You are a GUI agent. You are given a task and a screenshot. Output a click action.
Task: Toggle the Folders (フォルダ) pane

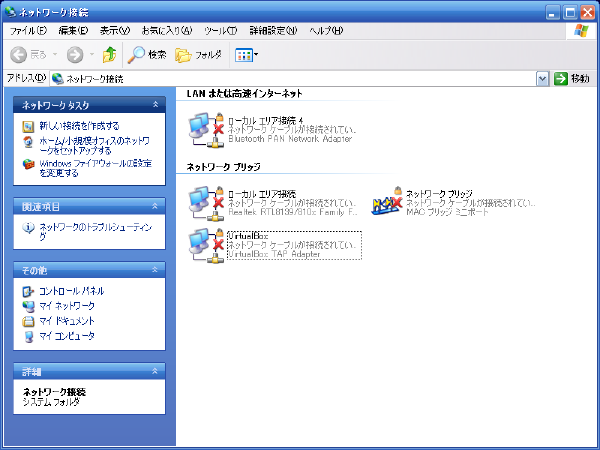pos(198,55)
